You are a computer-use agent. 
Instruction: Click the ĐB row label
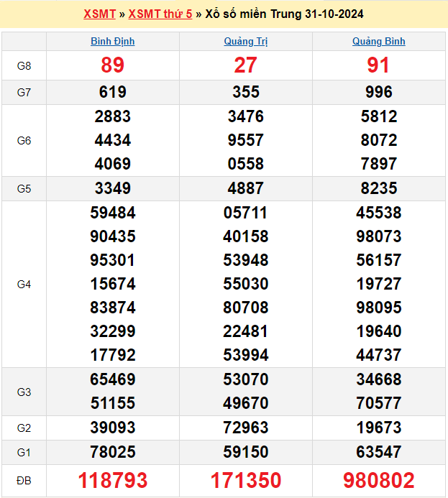(24, 480)
